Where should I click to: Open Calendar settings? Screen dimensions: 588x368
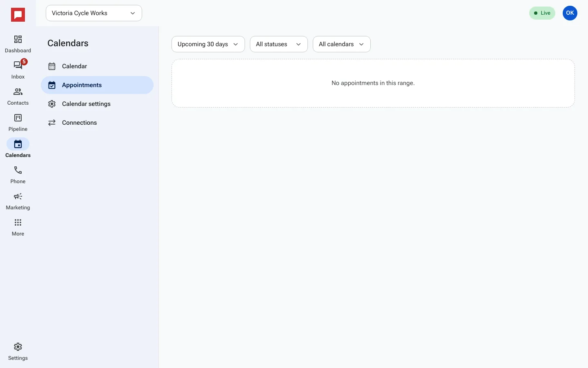pyautogui.click(x=97, y=104)
